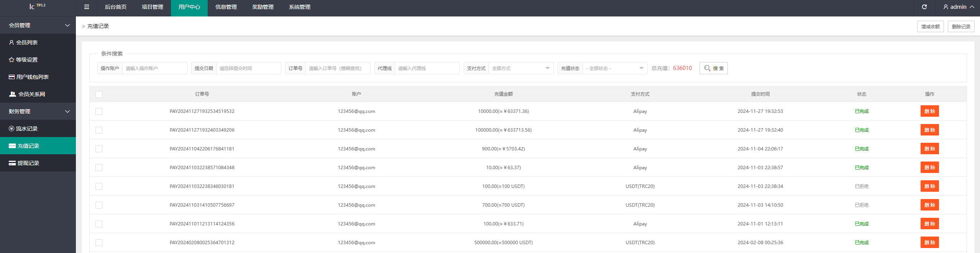Viewport: 980px width, 253px height.
Task: Focus the 代理线 input field
Action: tap(427, 68)
